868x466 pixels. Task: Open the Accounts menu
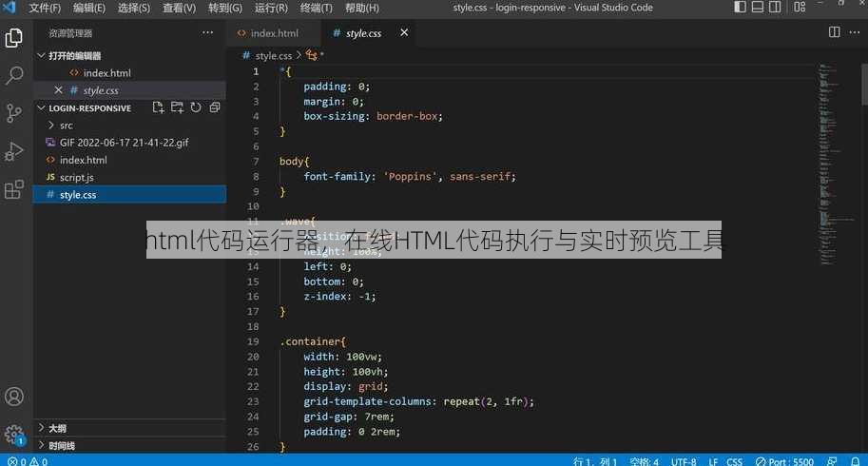click(x=14, y=397)
